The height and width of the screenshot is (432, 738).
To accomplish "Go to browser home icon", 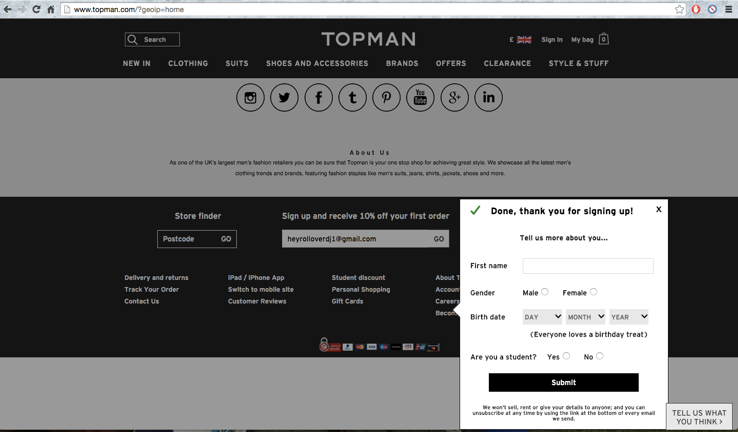I will coord(51,9).
